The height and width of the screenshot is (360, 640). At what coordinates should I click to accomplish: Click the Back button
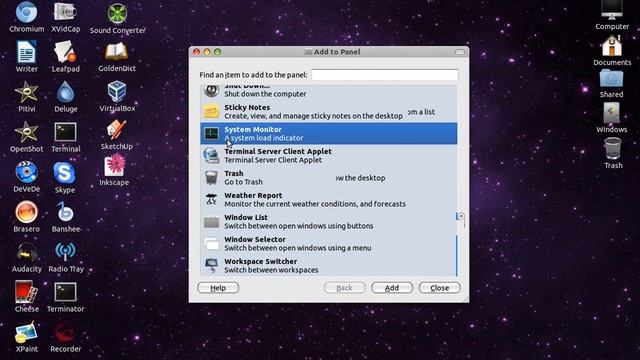(344, 288)
